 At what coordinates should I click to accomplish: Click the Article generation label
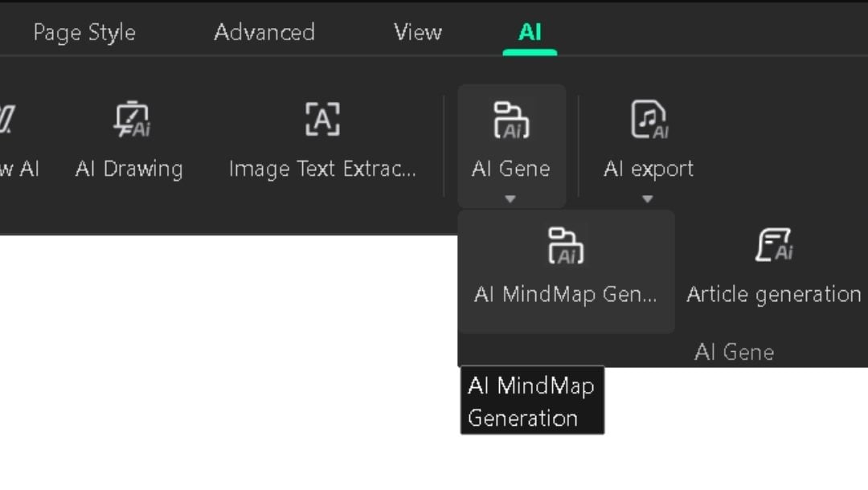click(x=774, y=294)
